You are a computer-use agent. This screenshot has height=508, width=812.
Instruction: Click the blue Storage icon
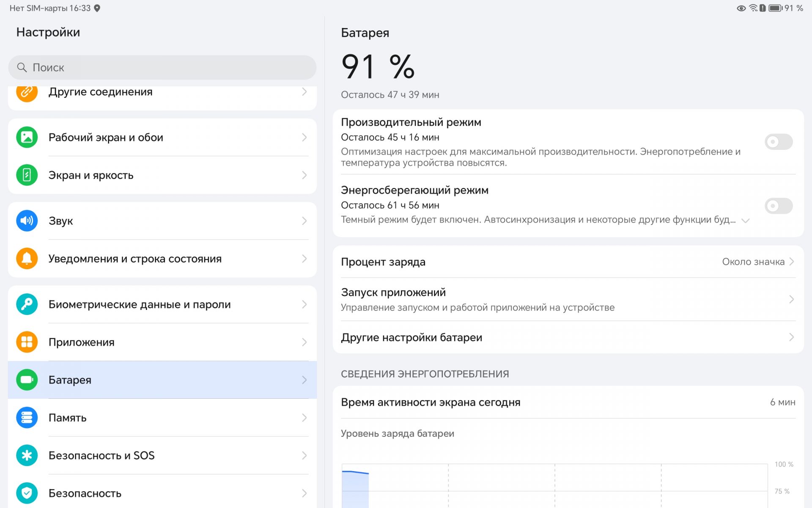click(x=27, y=417)
